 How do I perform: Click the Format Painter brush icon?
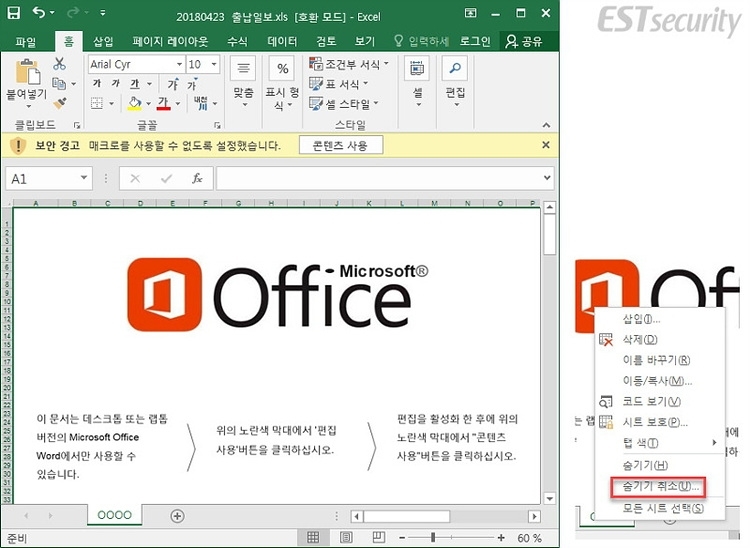point(59,103)
